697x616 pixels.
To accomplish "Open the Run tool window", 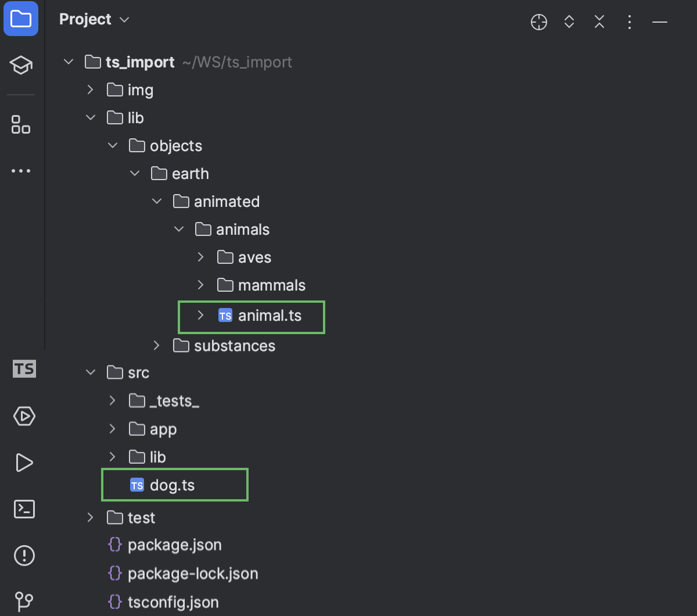I will click(x=24, y=463).
